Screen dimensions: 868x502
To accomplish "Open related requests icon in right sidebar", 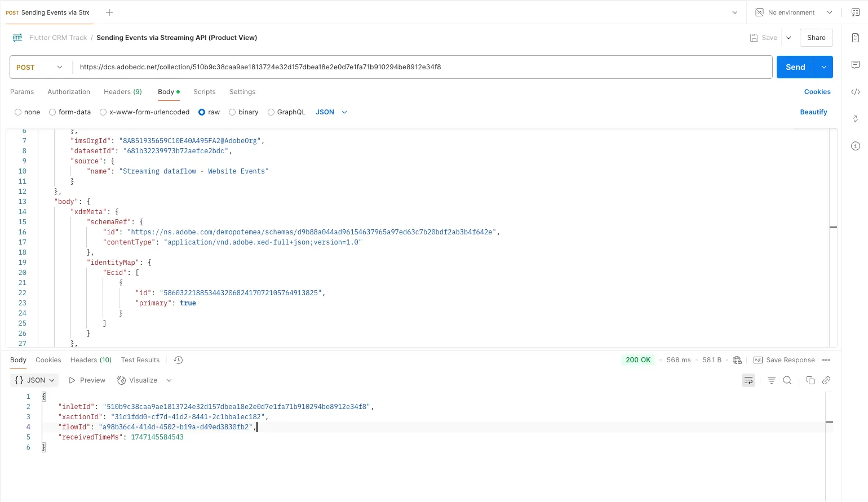I will tap(855, 119).
